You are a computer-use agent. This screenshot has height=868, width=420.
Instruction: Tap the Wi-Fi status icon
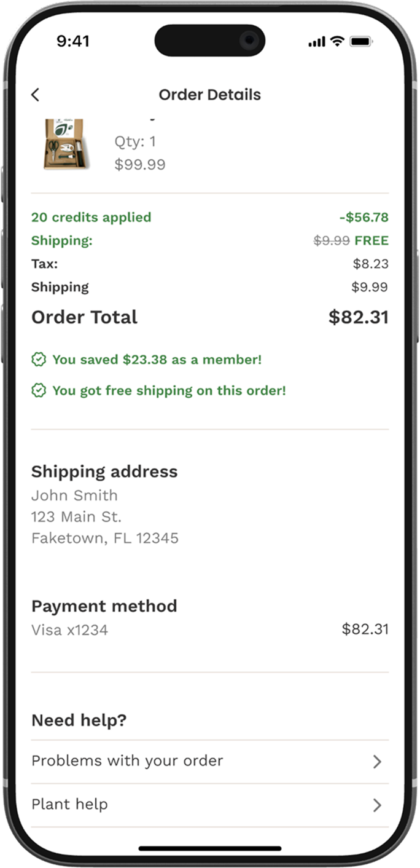pyautogui.click(x=336, y=41)
